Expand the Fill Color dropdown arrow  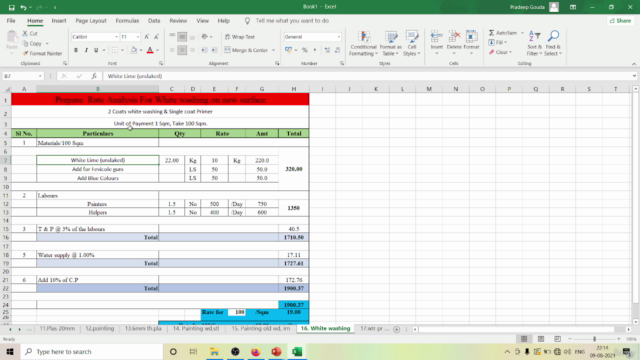(141, 50)
